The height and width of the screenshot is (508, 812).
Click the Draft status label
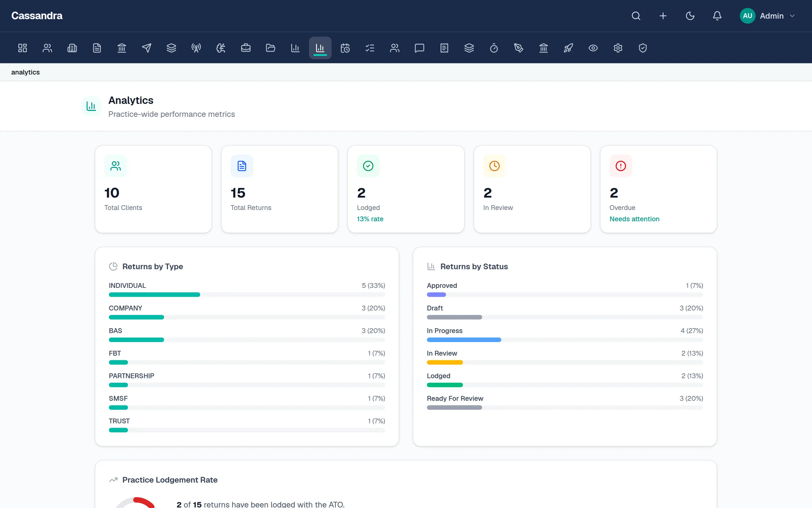click(x=435, y=308)
